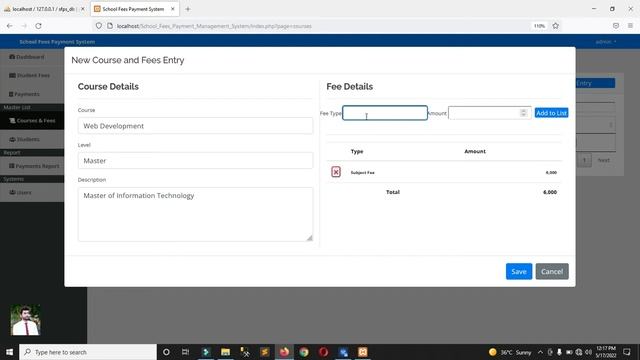Open the browser hamburger menu
640x360 pixels.
pyautogui.click(x=630, y=26)
